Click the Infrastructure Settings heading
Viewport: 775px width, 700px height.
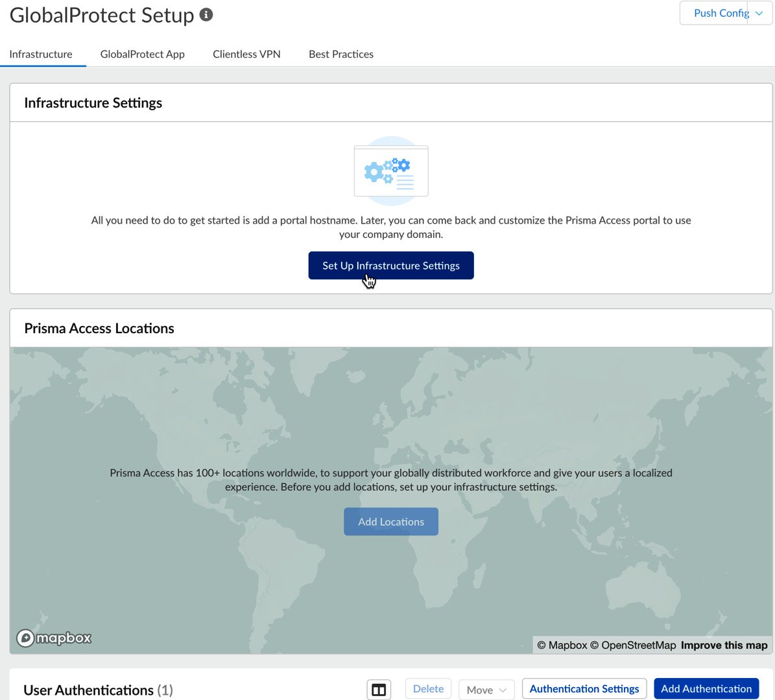point(93,103)
